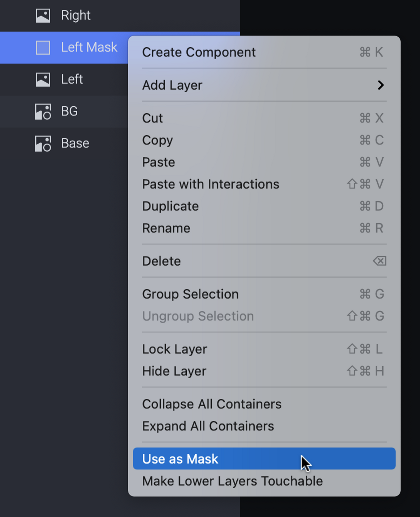Expand the Add Layer submenu arrow

click(x=381, y=85)
